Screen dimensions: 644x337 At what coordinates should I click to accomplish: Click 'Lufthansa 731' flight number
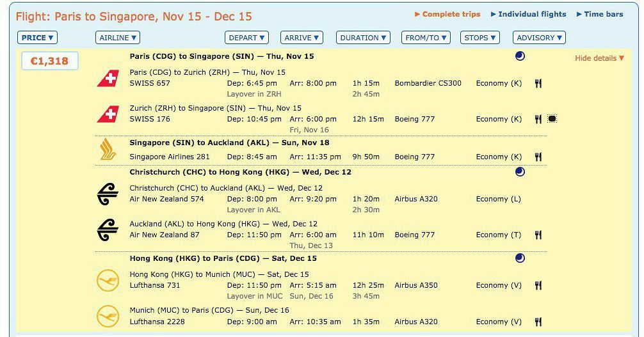point(155,285)
